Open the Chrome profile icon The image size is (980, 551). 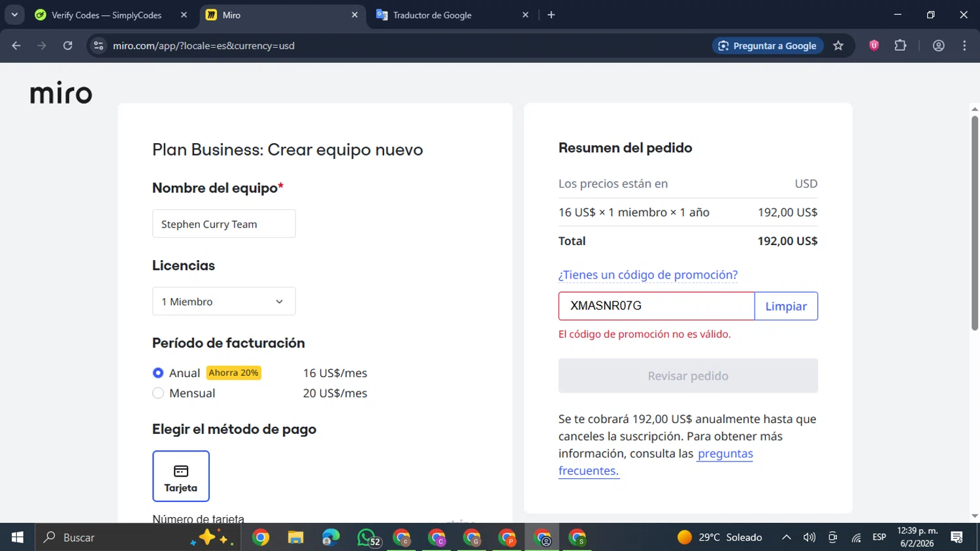tap(939, 46)
